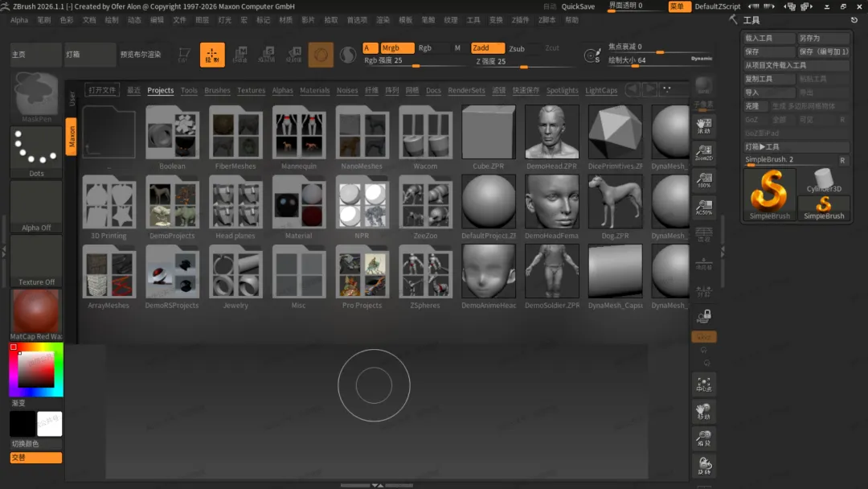Toggle the orange XYZ rotation button
Screen dimensions: 868x489
(703, 337)
